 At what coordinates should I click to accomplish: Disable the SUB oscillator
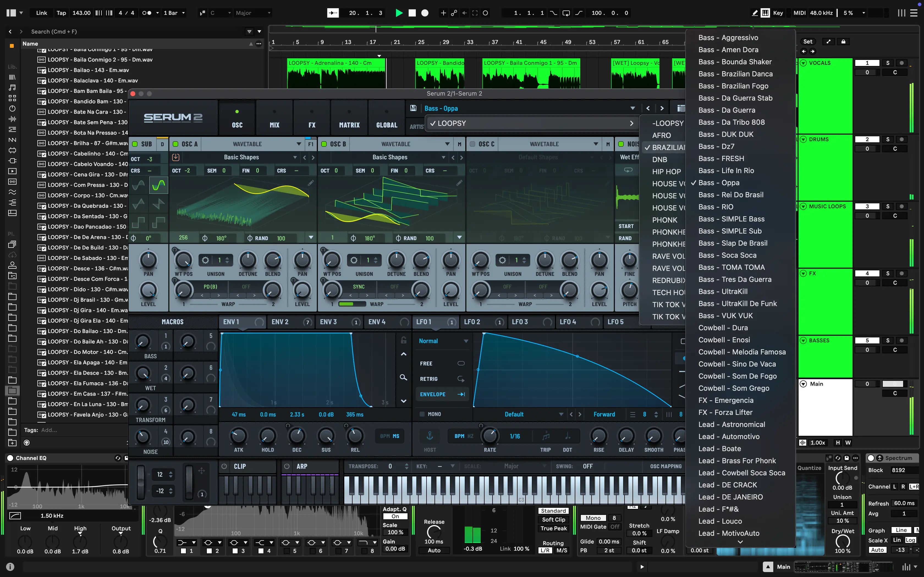pos(135,144)
